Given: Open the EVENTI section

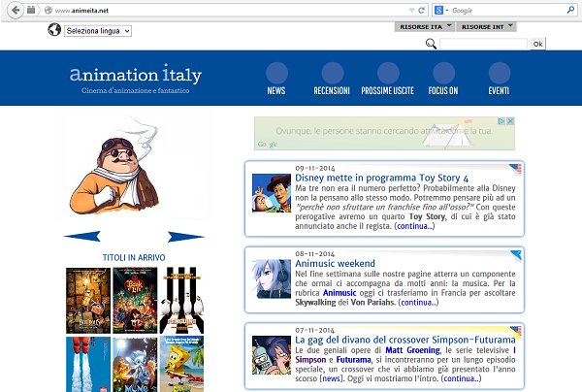Looking at the screenshot, I should click(x=499, y=79).
